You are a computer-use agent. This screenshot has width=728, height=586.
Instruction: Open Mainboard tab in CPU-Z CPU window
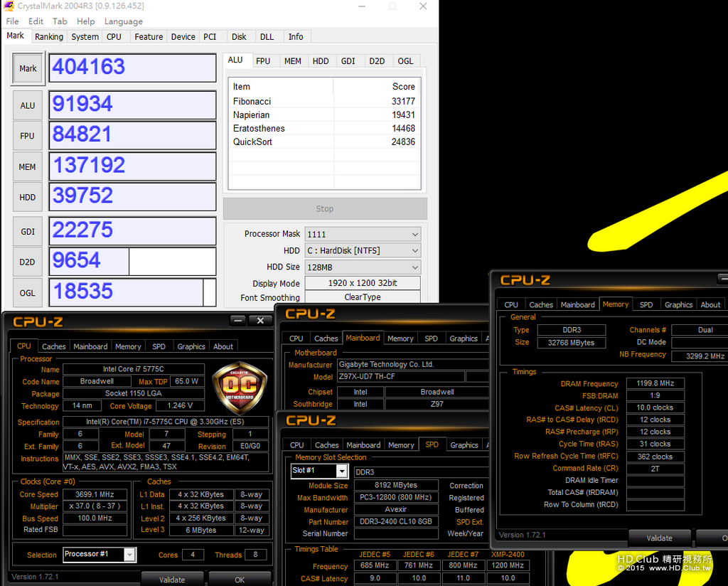[90, 346]
